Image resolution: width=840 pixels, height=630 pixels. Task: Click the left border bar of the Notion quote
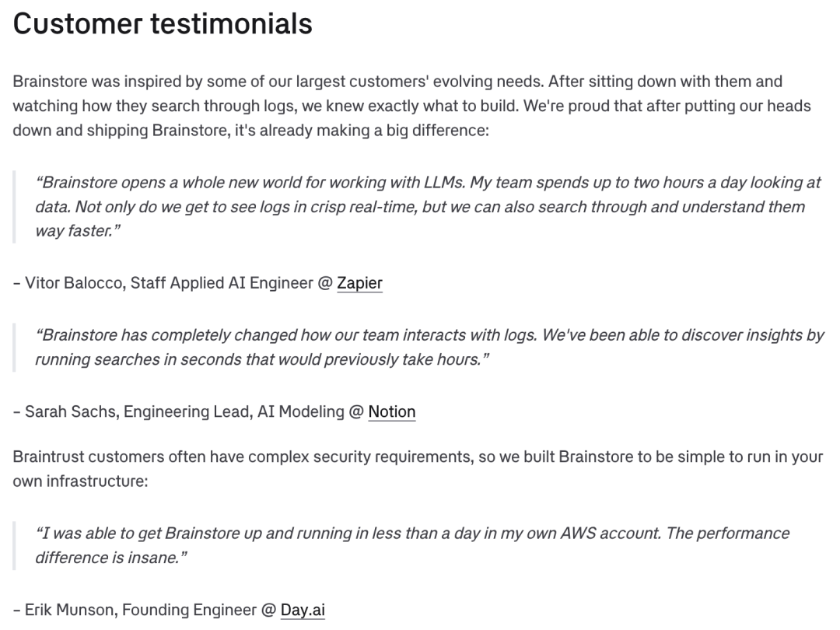(14, 348)
